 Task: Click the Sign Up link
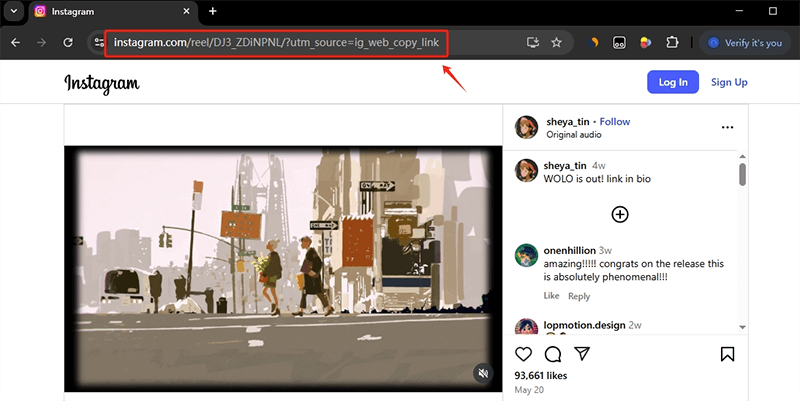(729, 82)
